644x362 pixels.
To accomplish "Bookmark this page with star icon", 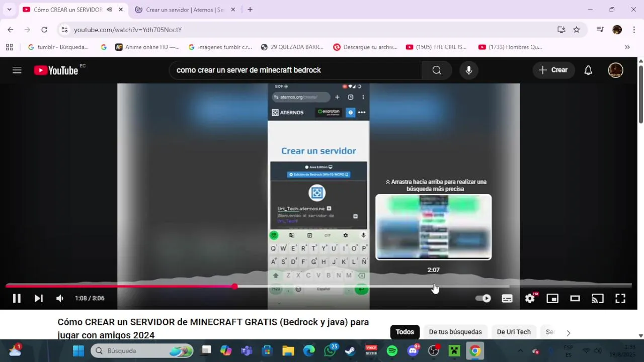I will [577, 30].
